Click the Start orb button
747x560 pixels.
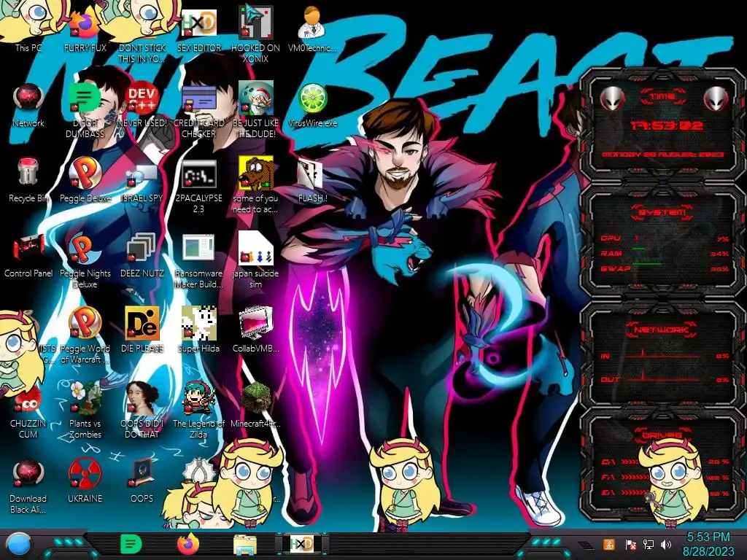pyautogui.click(x=18, y=544)
